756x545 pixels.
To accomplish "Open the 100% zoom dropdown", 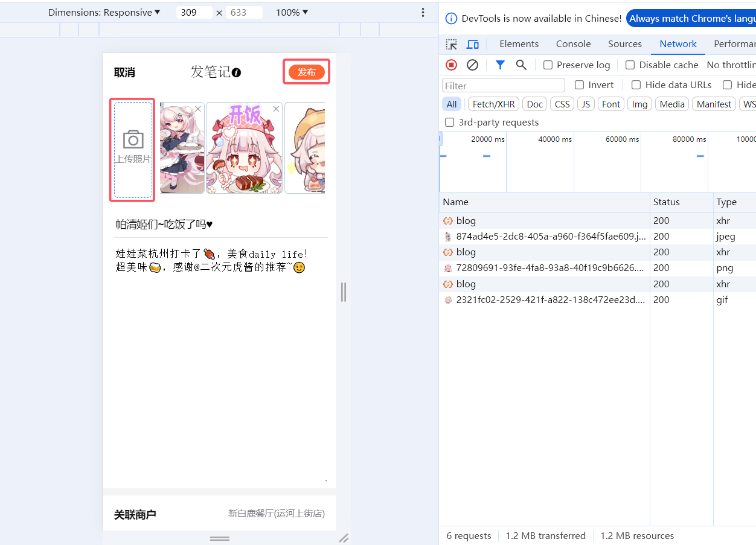I will pos(292,12).
